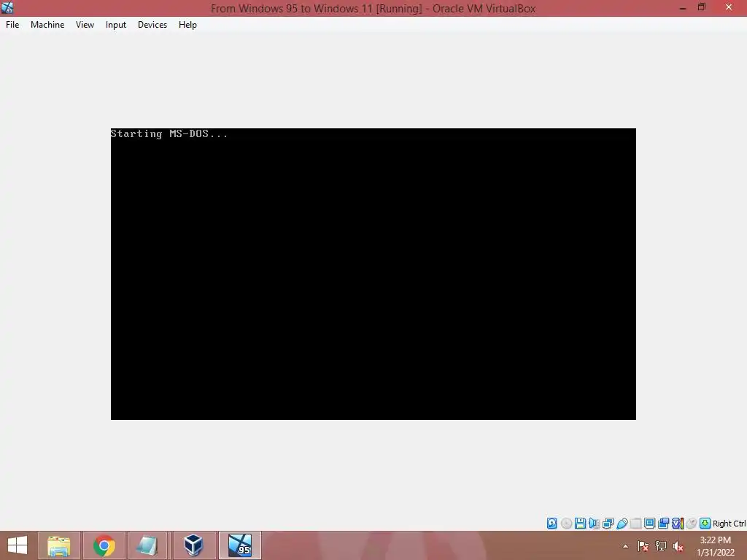The height and width of the screenshot is (560, 747).
Task: Click the optical drive status icon
Action: click(566, 524)
